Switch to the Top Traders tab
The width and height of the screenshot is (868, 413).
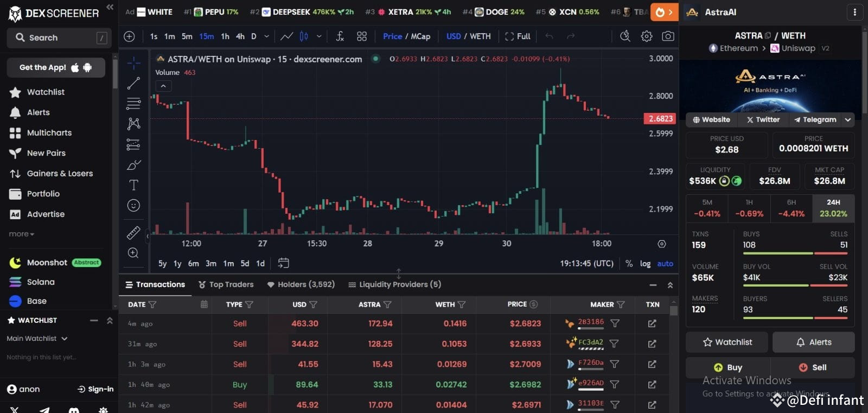(226, 284)
